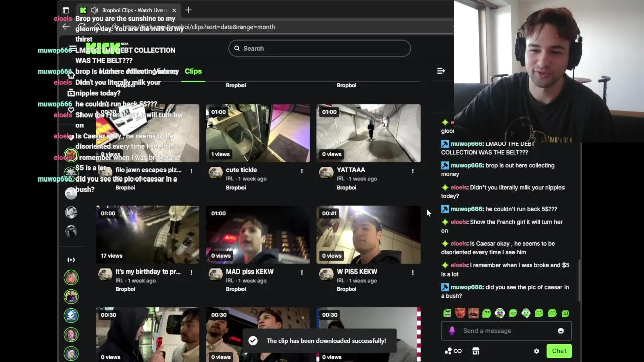Collapse the chat panel with the arrow icon
The width and height of the screenshot is (644, 362).
[441, 71]
